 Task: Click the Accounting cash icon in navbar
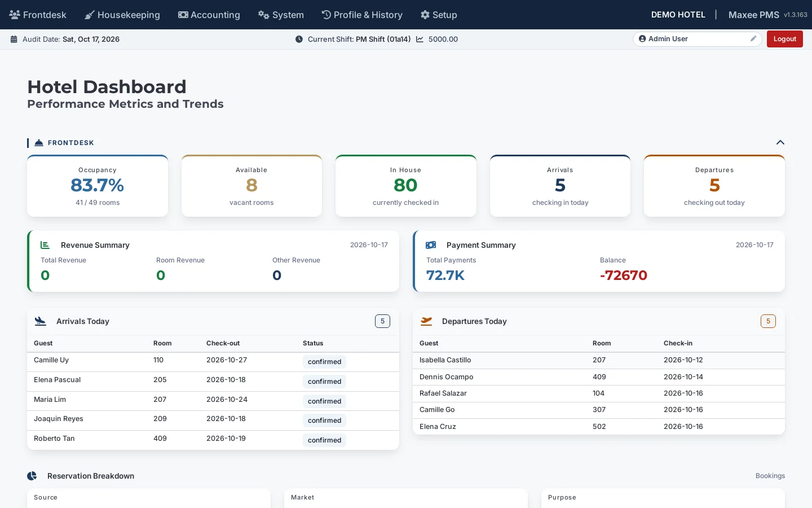point(183,15)
